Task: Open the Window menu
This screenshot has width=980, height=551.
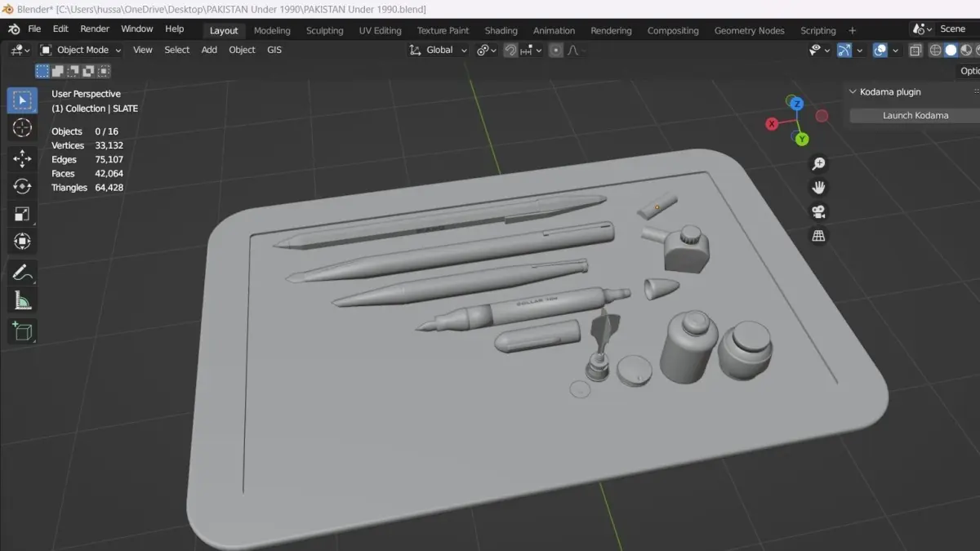Action: [137, 29]
